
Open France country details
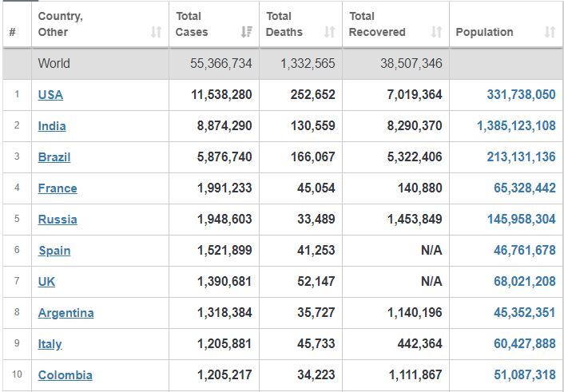[58, 188]
